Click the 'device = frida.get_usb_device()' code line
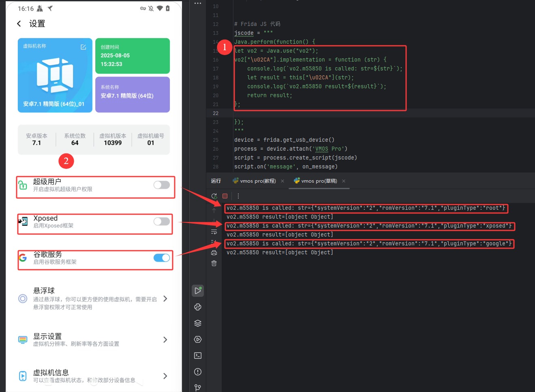The height and width of the screenshot is (392, 535). tap(284, 140)
